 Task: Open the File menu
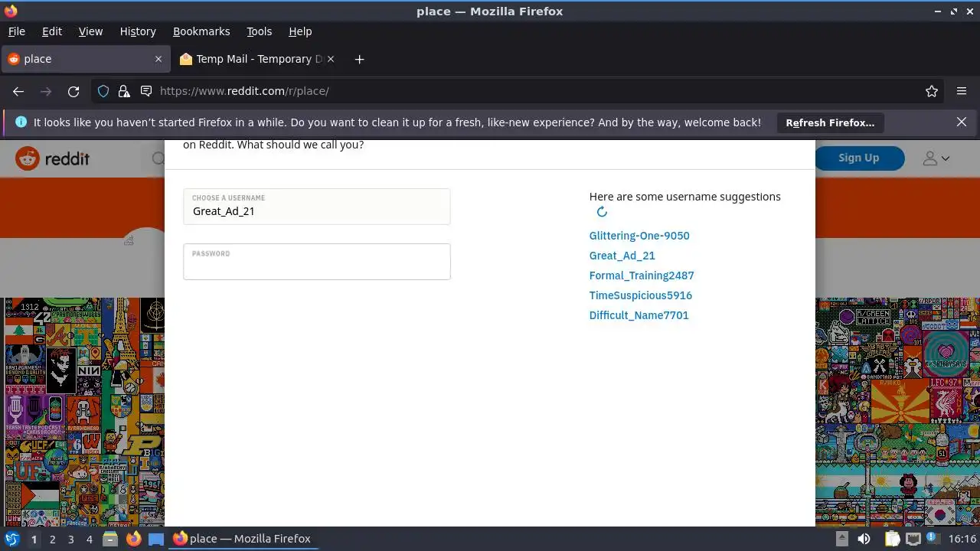click(16, 31)
